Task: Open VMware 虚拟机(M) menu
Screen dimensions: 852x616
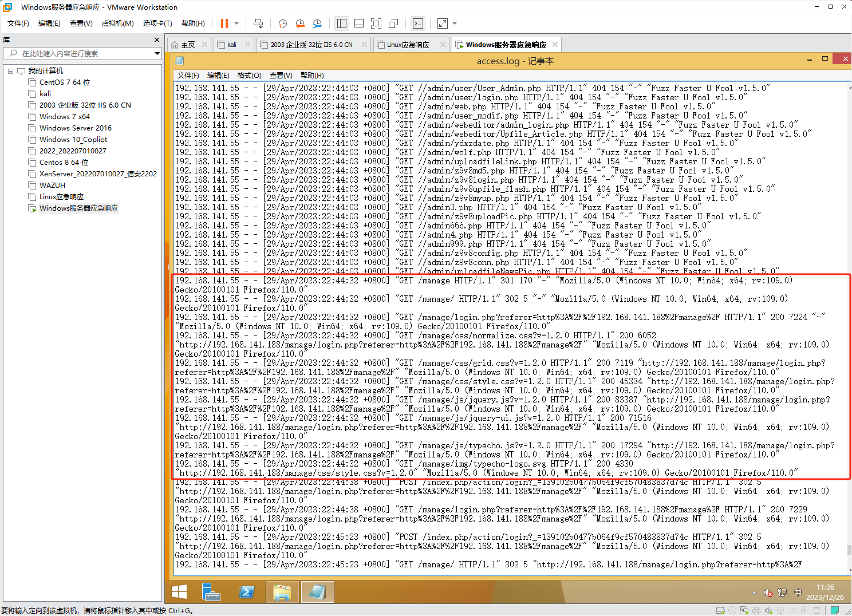Action: click(x=118, y=23)
